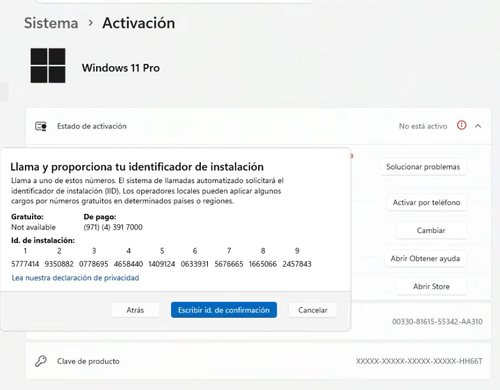Click installation ID group 5777414
500x390 pixels.
pos(25,264)
